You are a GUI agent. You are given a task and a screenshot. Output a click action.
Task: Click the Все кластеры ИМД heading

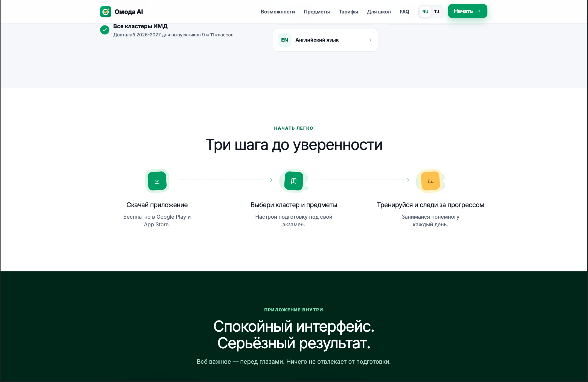pos(140,26)
